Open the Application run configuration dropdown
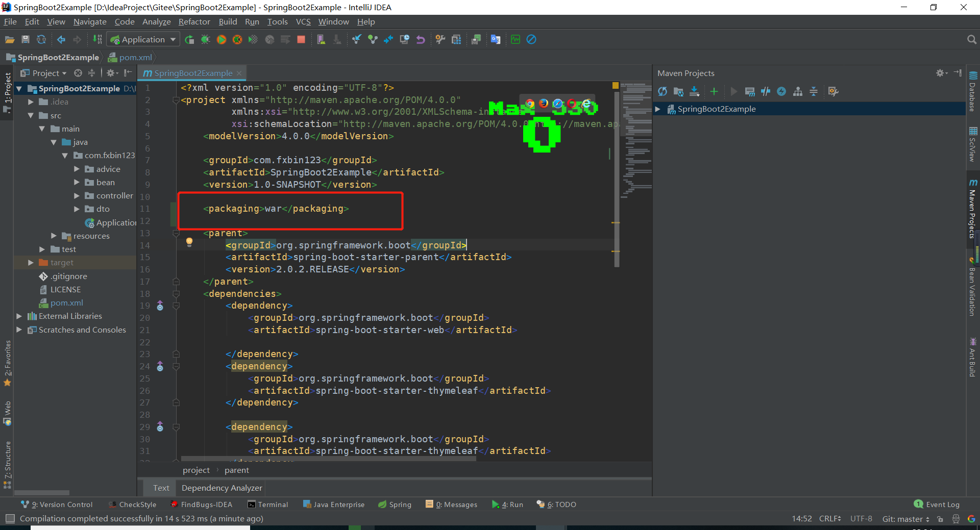 pyautogui.click(x=144, y=39)
